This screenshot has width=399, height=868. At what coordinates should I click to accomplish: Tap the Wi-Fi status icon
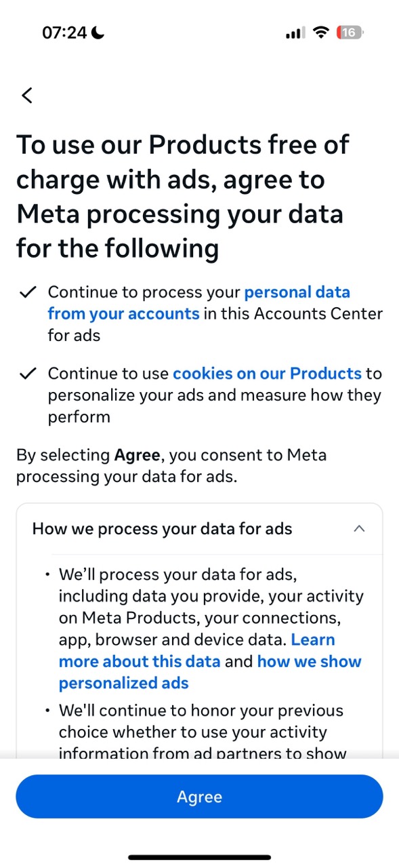pyautogui.click(x=321, y=33)
